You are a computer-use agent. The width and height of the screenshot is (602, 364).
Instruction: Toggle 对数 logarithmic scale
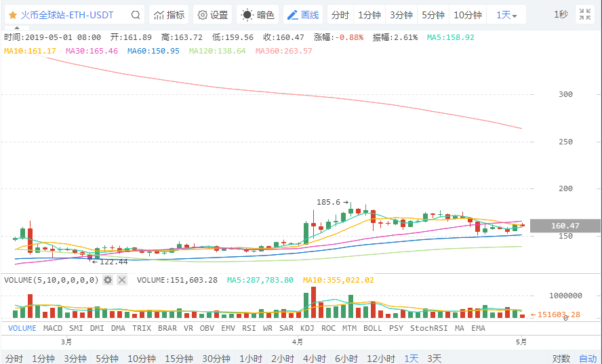click(561, 359)
